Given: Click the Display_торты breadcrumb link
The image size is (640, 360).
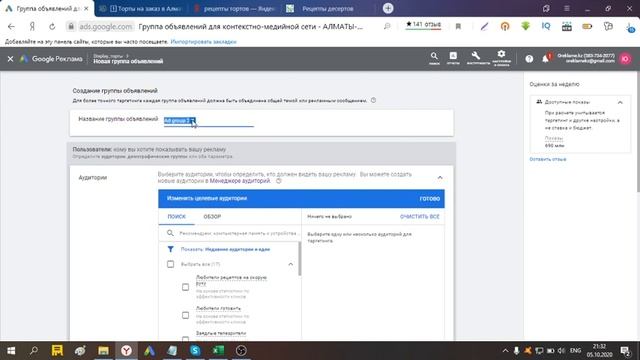Looking at the screenshot, I should point(108,56).
